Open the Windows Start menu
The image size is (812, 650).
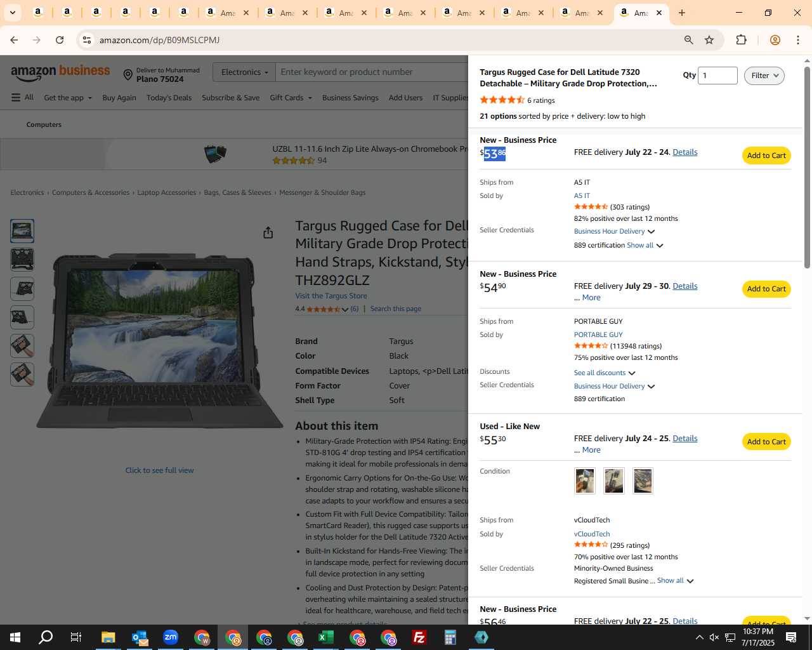pyautogui.click(x=15, y=637)
